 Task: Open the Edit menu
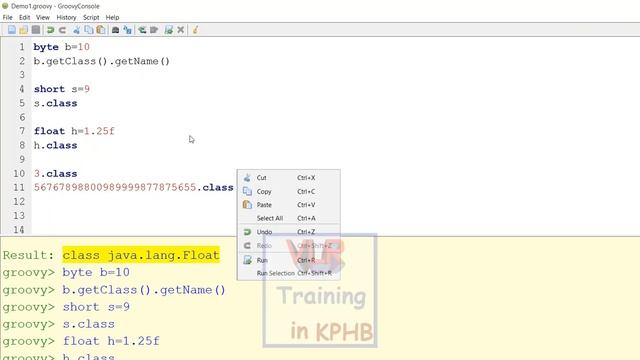coord(24,18)
